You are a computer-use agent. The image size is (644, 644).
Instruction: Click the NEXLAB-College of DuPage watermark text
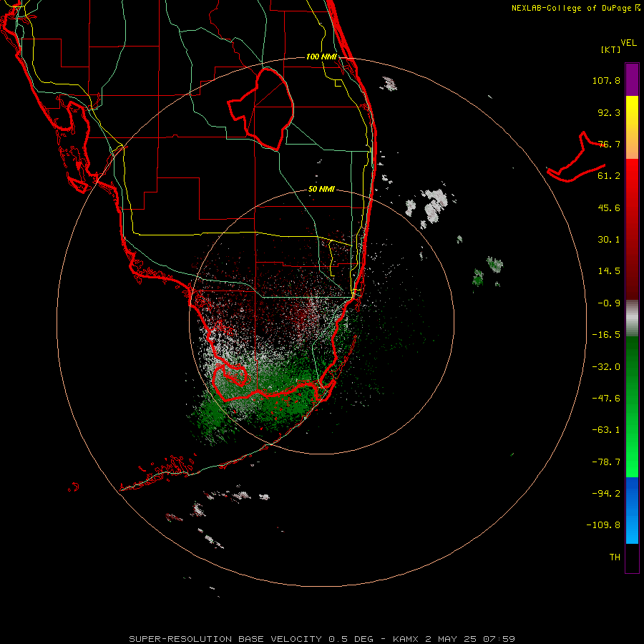[x=575, y=8]
